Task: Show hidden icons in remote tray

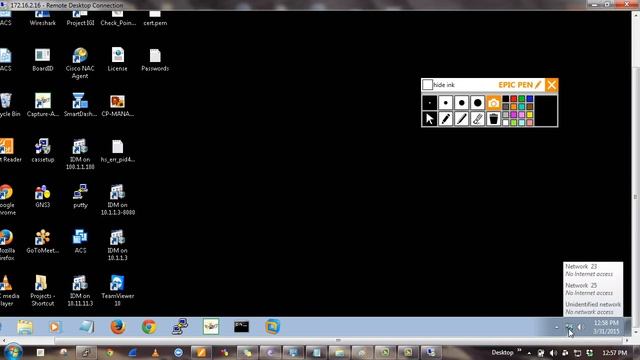Action: click(556, 327)
